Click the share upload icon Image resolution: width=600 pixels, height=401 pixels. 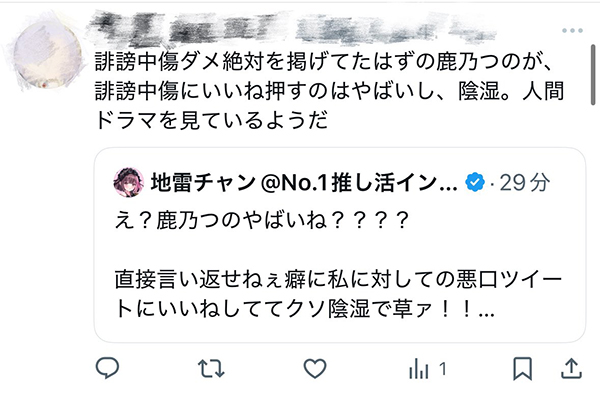(x=571, y=369)
